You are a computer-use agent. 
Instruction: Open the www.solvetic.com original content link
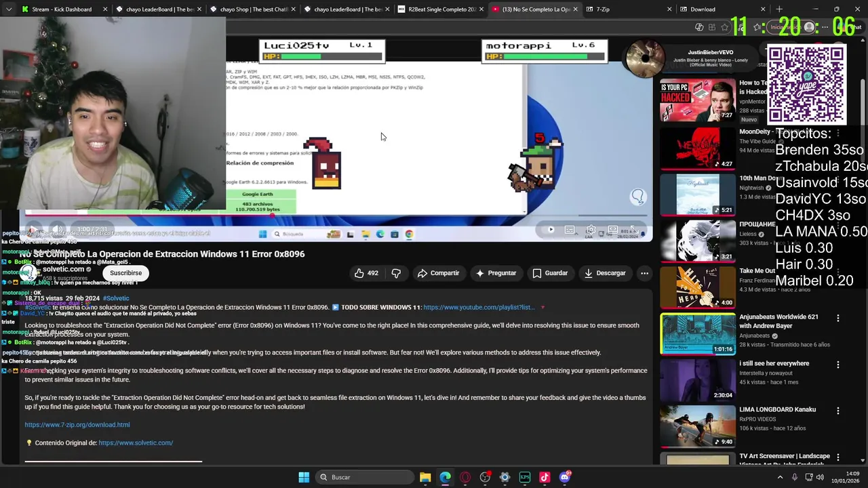(x=136, y=443)
